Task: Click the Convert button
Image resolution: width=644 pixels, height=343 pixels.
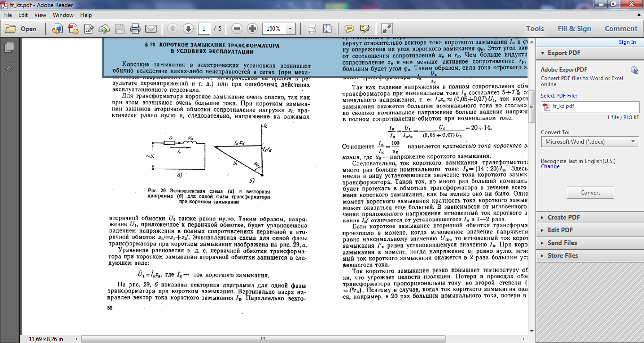Action: (x=590, y=193)
